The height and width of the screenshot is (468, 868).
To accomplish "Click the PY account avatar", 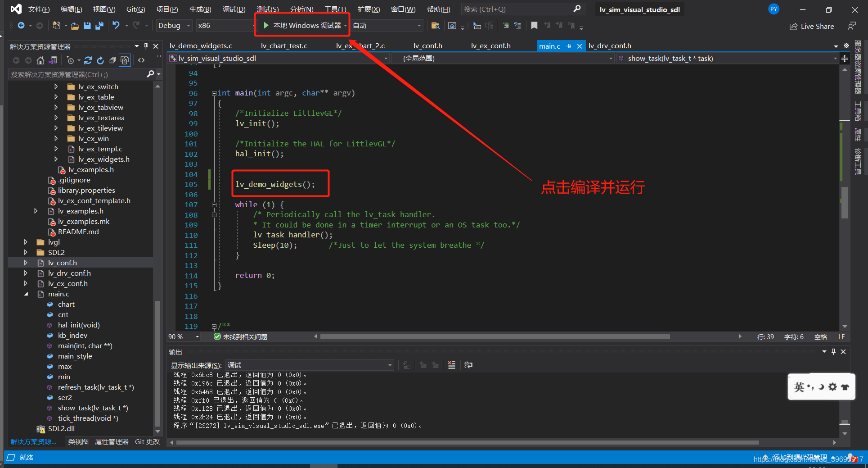I will click(774, 9).
